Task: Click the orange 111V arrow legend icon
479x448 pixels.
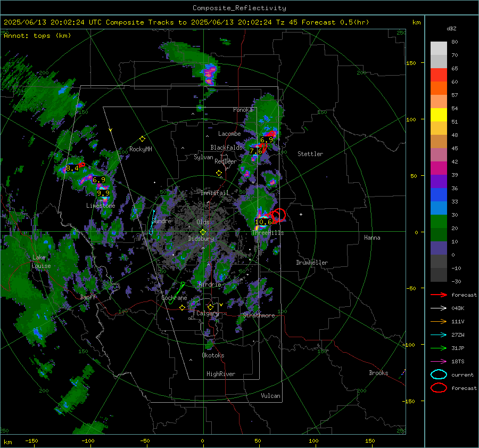Action: coord(439,321)
